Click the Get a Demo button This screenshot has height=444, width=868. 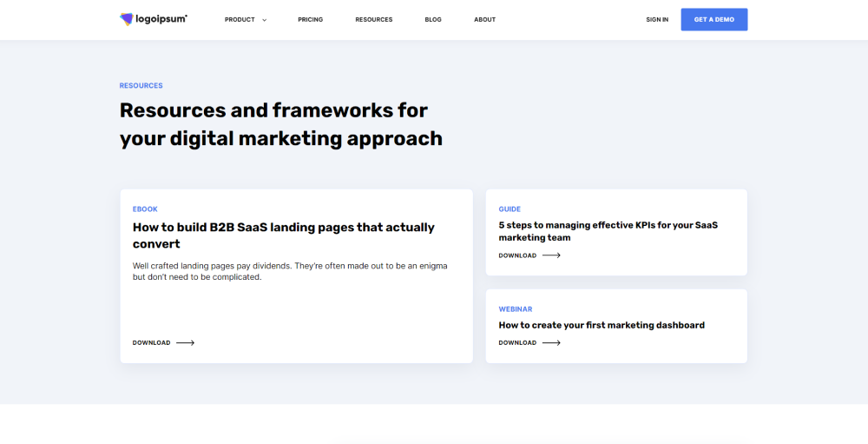click(x=714, y=19)
